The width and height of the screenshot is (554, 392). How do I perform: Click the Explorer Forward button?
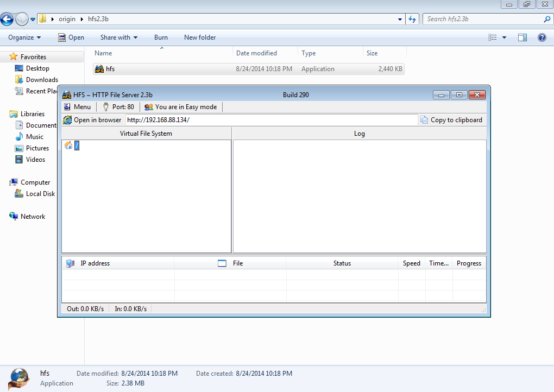click(22, 19)
